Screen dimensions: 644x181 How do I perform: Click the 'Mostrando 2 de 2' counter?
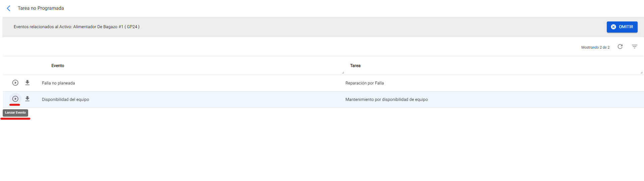[x=595, y=47]
